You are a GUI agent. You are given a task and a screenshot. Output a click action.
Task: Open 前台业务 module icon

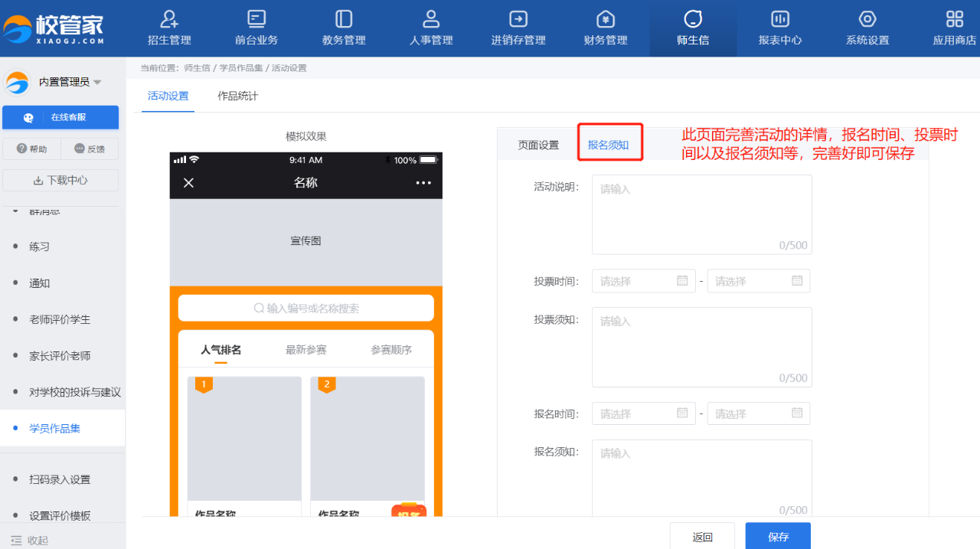click(x=256, y=19)
